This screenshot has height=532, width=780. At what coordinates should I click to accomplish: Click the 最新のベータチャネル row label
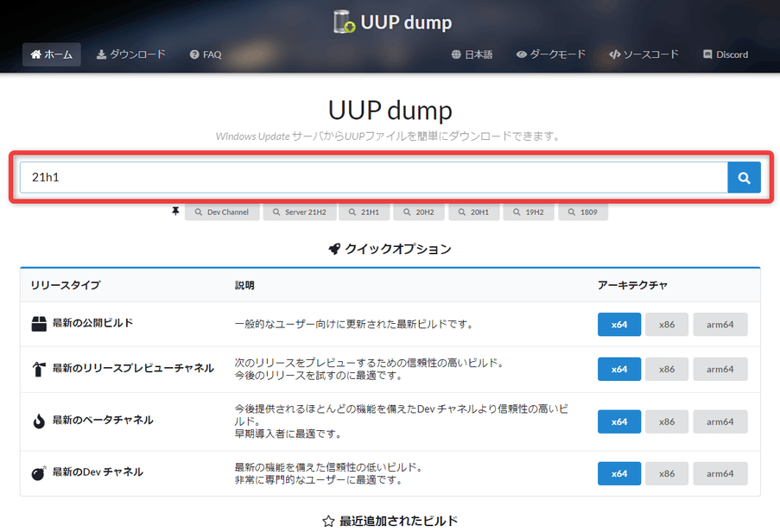pyautogui.click(x=103, y=420)
